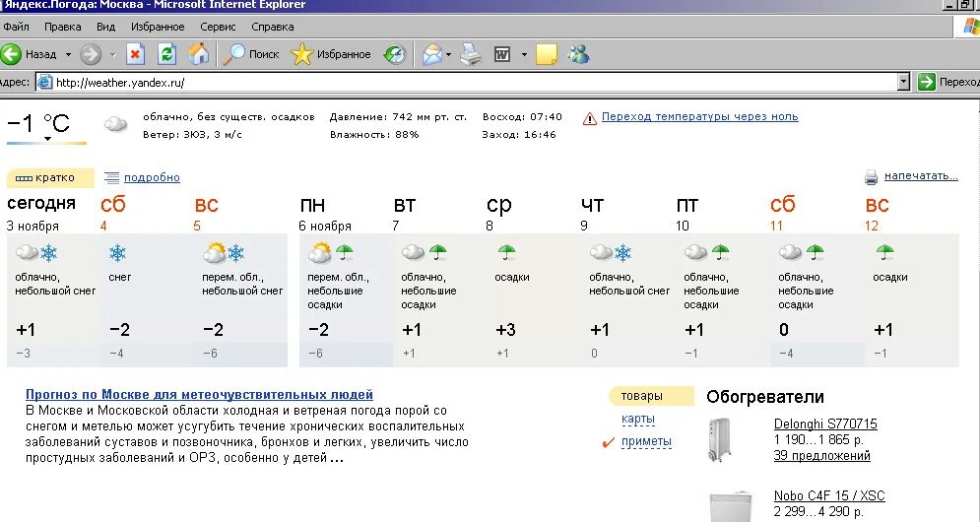Image resolution: width=980 pixels, height=522 pixels.
Task: Open the 39 предложений offers link
Action: tap(821, 456)
